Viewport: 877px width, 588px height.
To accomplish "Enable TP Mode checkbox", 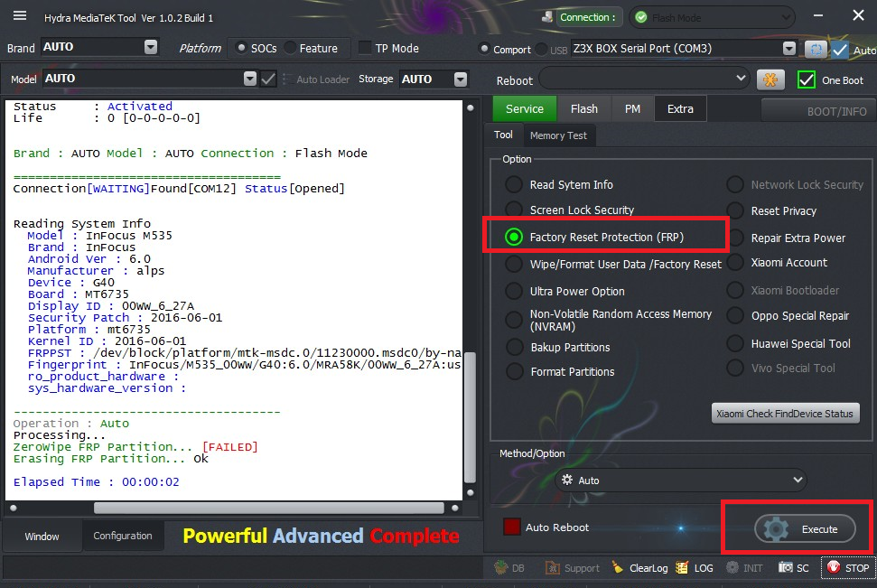I will [365, 48].
